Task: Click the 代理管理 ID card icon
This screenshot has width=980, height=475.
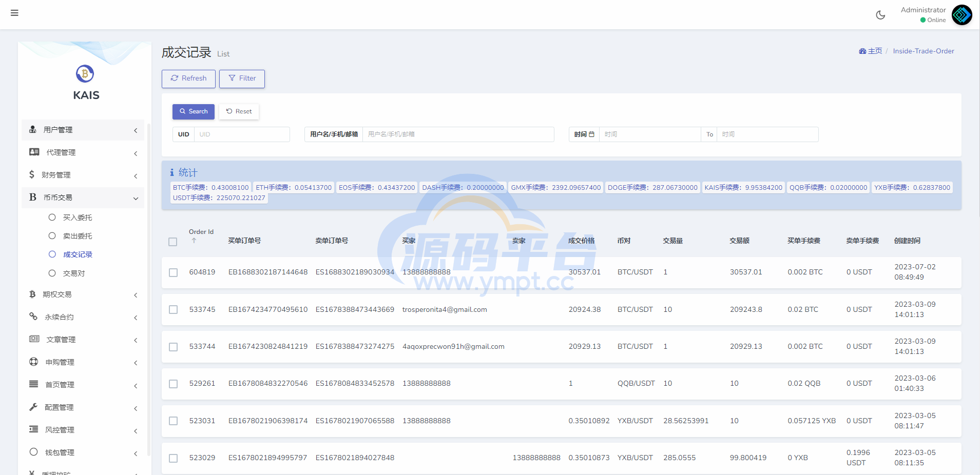Action: [34, 152]
